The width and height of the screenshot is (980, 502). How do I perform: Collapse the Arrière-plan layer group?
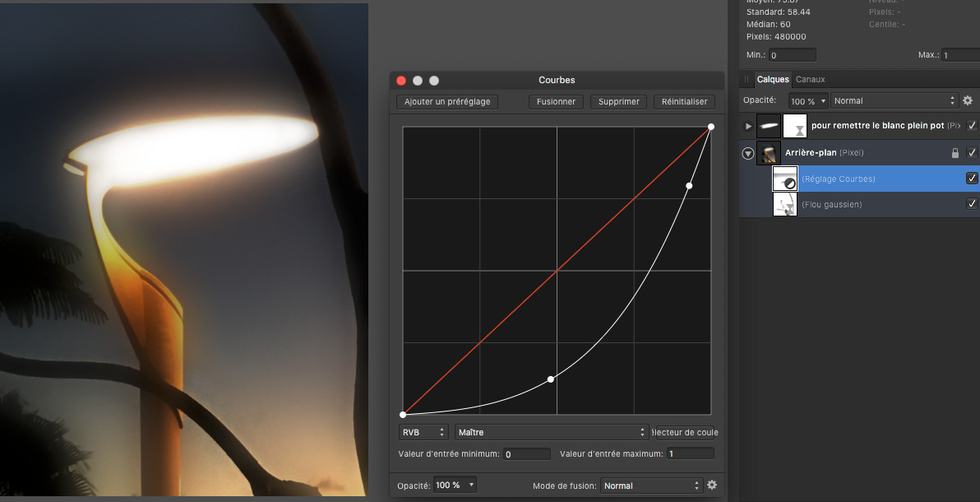[x=748, y=153]
